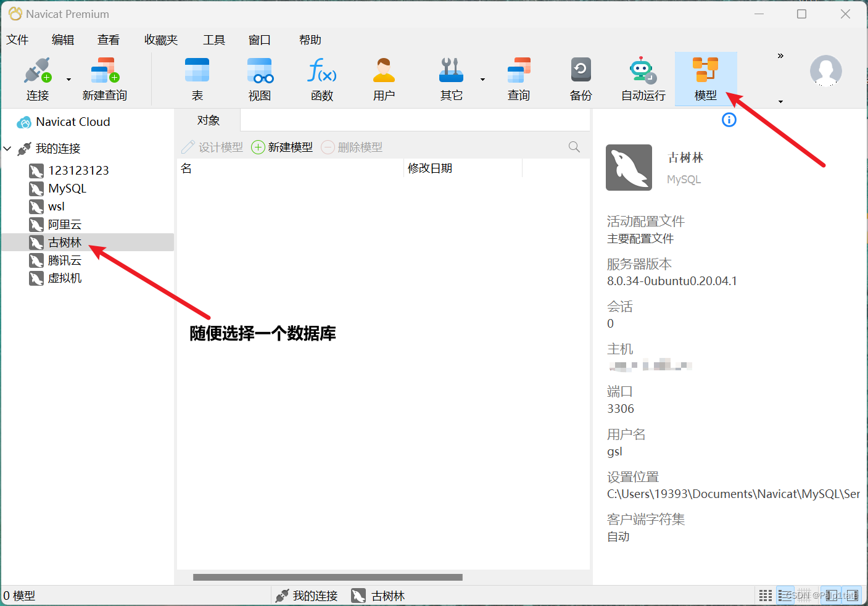Switch to the detail table view
Image resolution: width=868 pixels, height=606 pixels.
(x=803, y=596)
